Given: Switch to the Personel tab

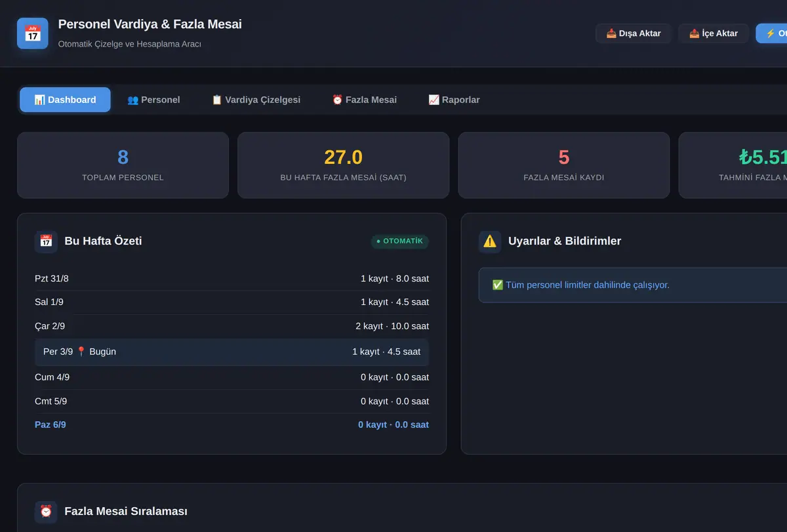Looking at the screenshot, I should click(153, 100).
